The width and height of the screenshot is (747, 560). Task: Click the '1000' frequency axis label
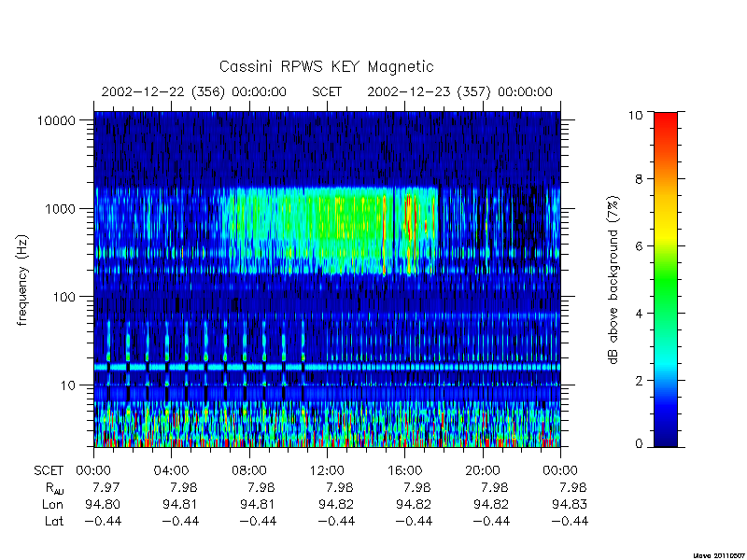[x=61, y=208]
